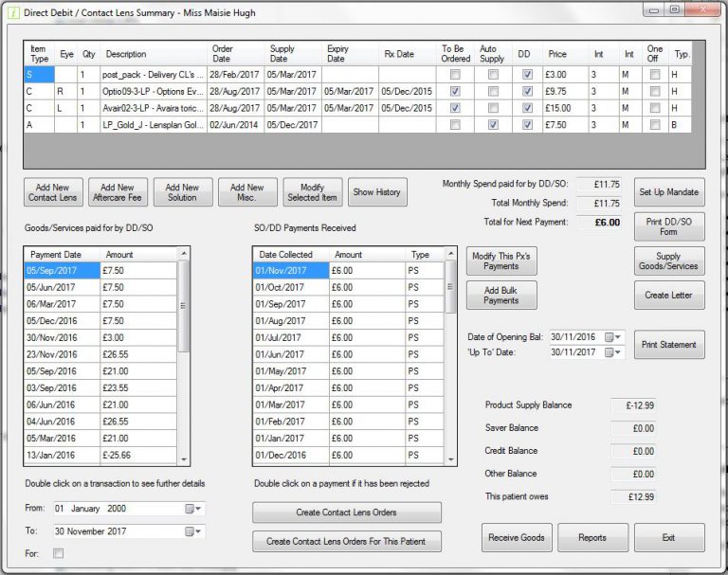This screenshot has height=575, width=728.
Task: Click Set Up Mandate button
Action: click(669, 192)
